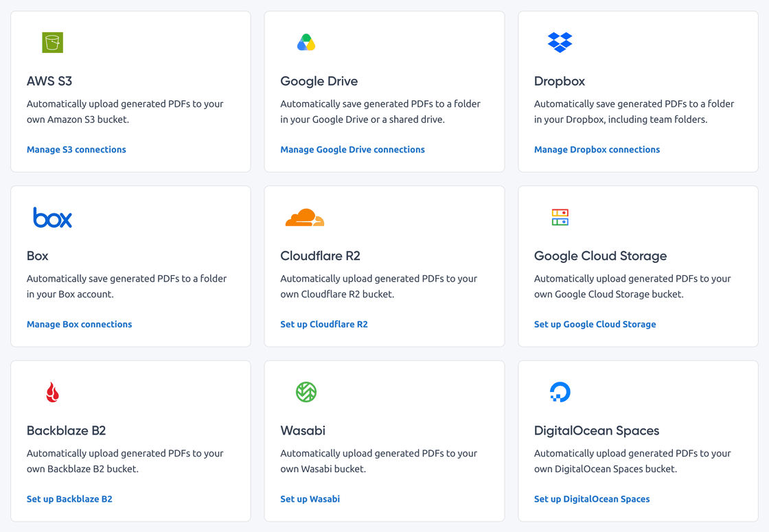
Task: Click the 'own Amazon S3 bucket' description text
Action: (x=78, y=119)
